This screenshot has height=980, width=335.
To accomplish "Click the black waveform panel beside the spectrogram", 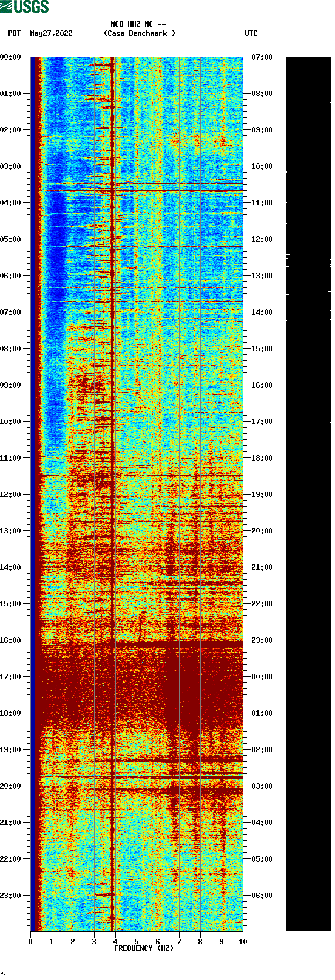I will click(308, 494).
